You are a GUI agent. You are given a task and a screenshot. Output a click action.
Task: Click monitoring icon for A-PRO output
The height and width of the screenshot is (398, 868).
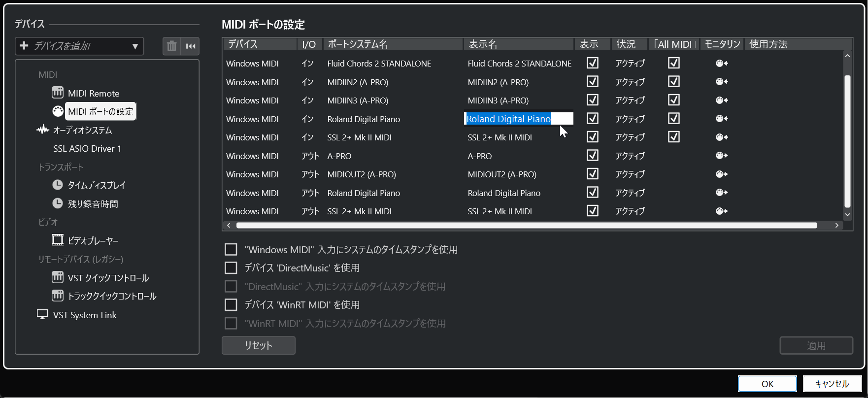point(722,156)
